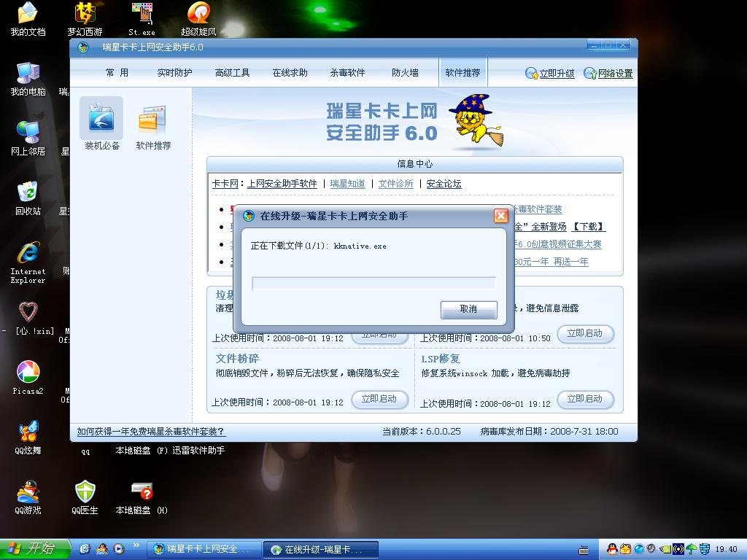Open 我的电脑 desktop icon

coord(28,79)
